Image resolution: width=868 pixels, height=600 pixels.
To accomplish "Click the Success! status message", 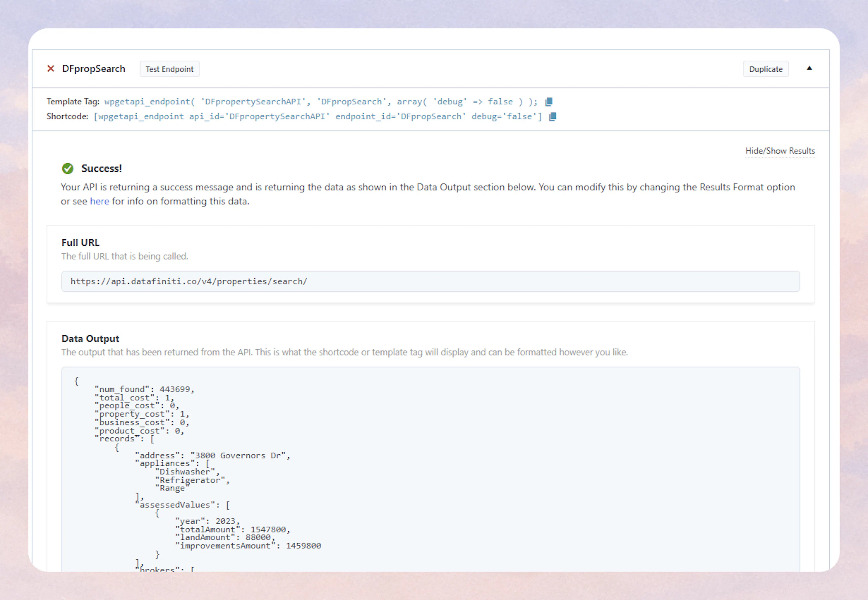I will pos(101,168).
